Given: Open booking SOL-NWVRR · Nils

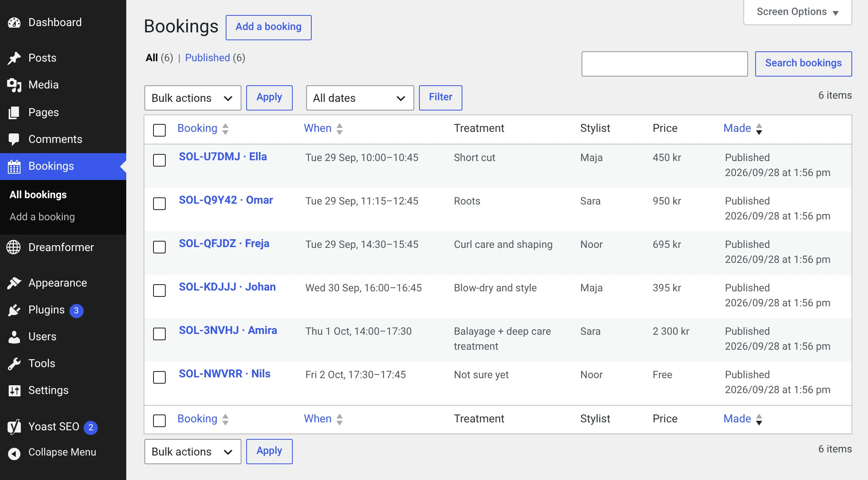Looking at the screenshot, I should tap(224, 374).
